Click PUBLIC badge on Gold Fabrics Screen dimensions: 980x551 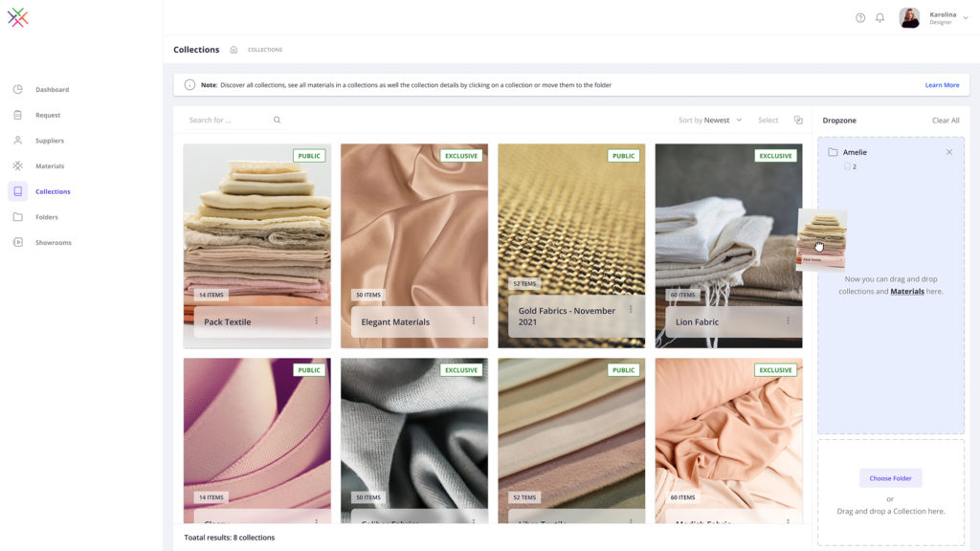pyautogui.click(x=623, y=156)
